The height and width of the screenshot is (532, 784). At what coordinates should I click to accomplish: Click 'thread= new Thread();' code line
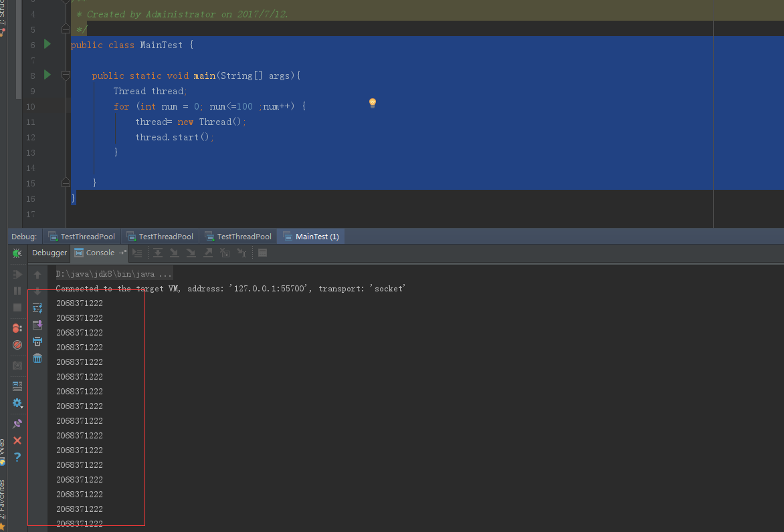coord(191,122)
